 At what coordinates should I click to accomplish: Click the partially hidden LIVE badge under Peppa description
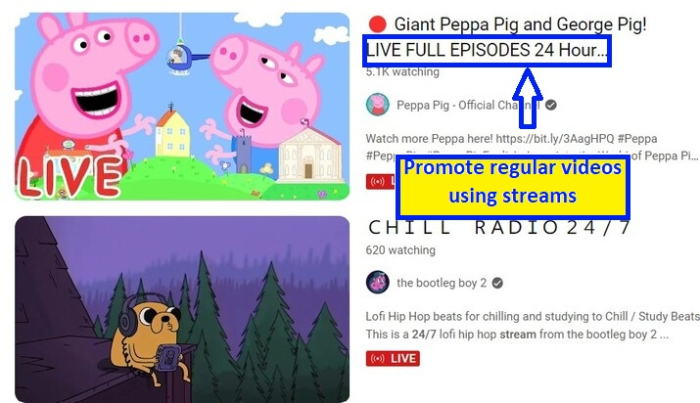[x=381, y=181]
